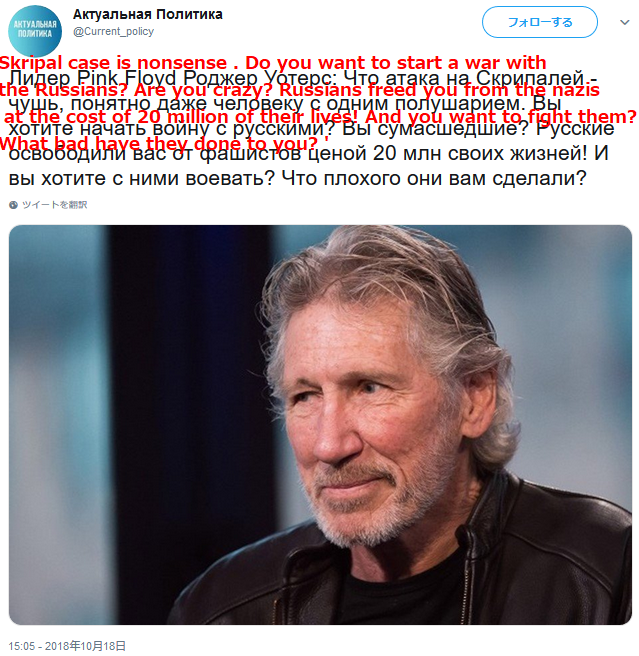639x656 pixels.
Task: Click the 2018年10月18日 date text
Action: pos(85,646)
